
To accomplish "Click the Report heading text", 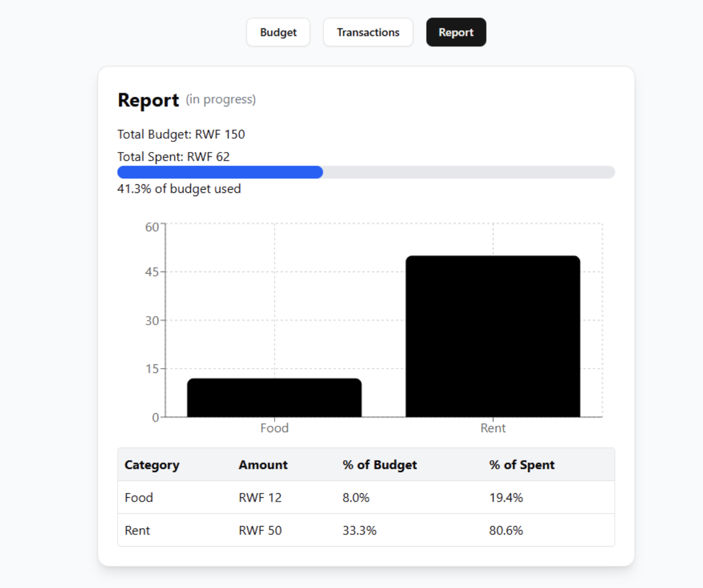I will pos(149,100).
